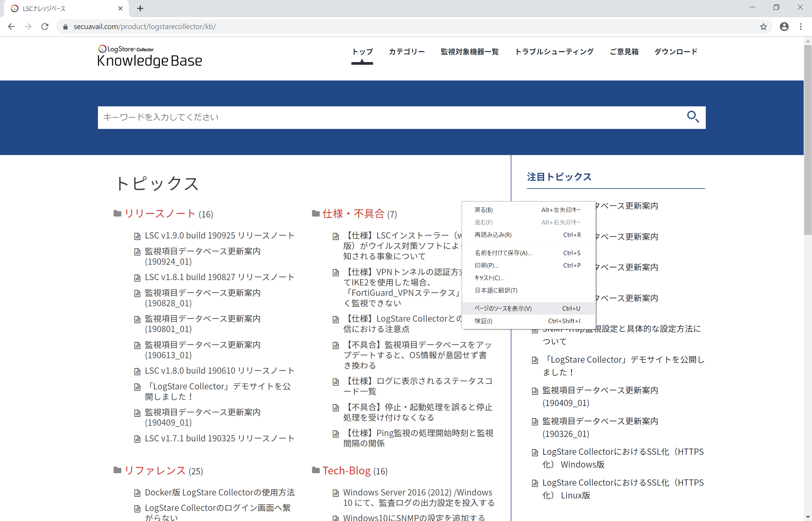Open the リファレンス category link

[x=155, y=470]
